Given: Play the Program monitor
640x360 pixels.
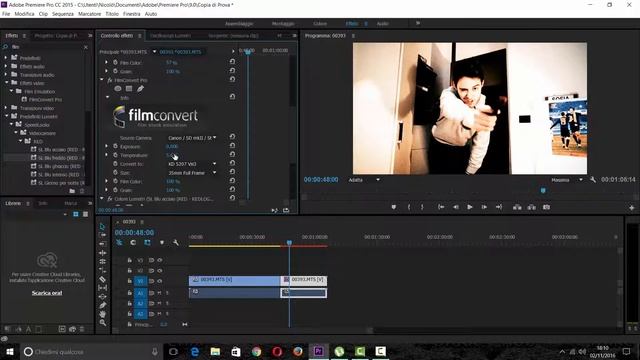Looking at the screenshot, I should pyautogui.click(x=470, y=207).
